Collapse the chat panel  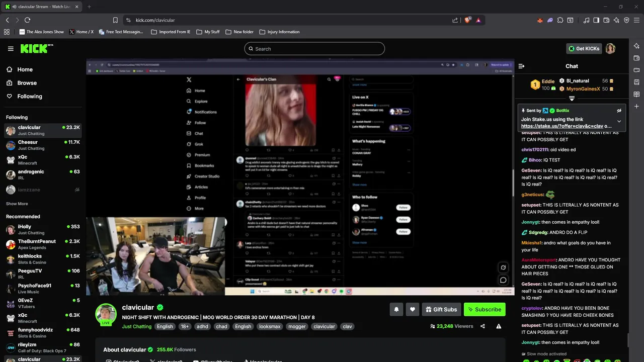[x=521, y=66]
